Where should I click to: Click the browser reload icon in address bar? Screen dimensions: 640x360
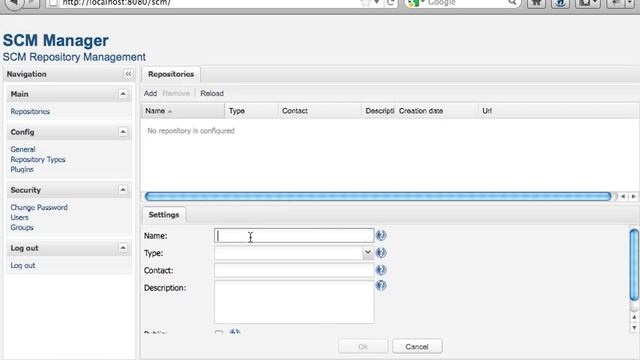pyautogui.click(x=390, y=3)
